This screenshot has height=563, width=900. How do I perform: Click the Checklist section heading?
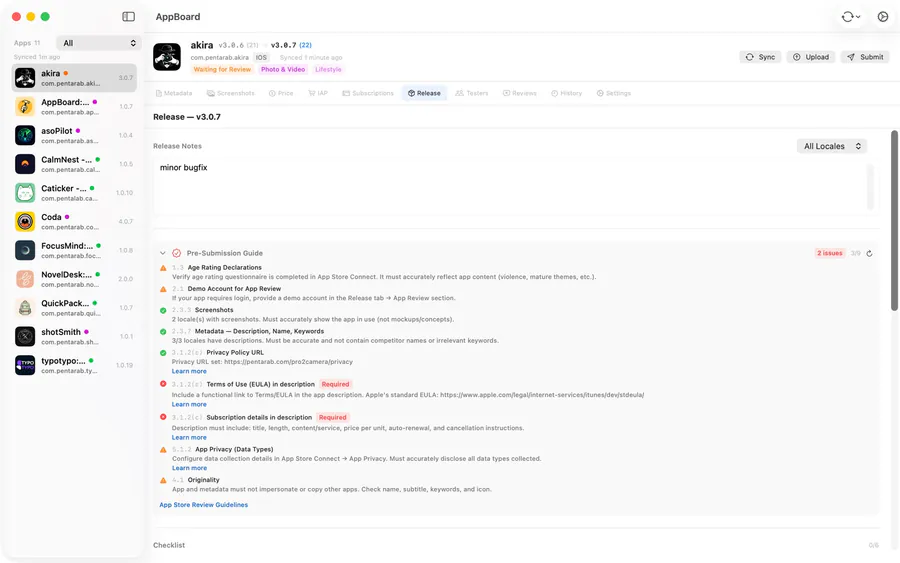tap(169, 545)
